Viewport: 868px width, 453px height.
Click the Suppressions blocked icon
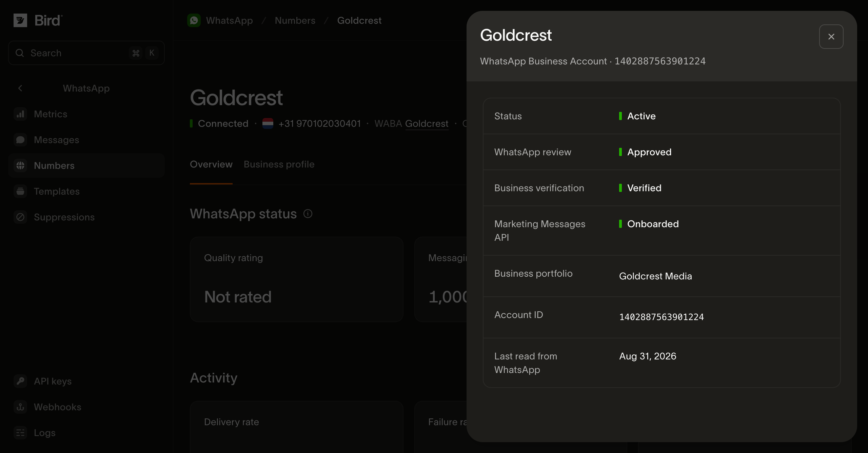pyautogui.click(x=20, y=217)
